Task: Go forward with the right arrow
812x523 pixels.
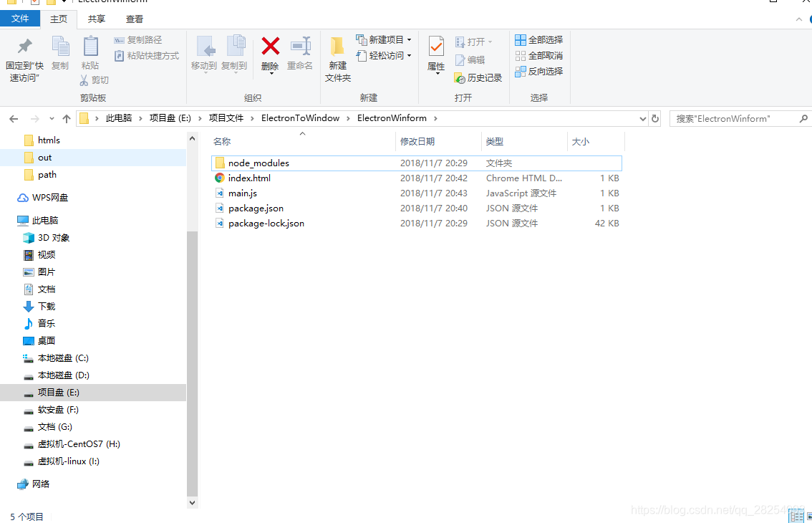Action: click(x=34, y=119)
